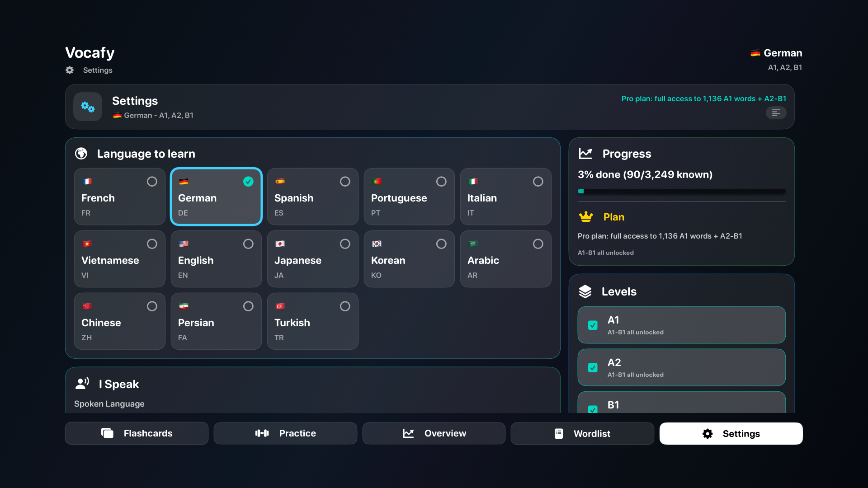Choose the Turkish language card
The image size is (868, 488).
tap(313, 321)
